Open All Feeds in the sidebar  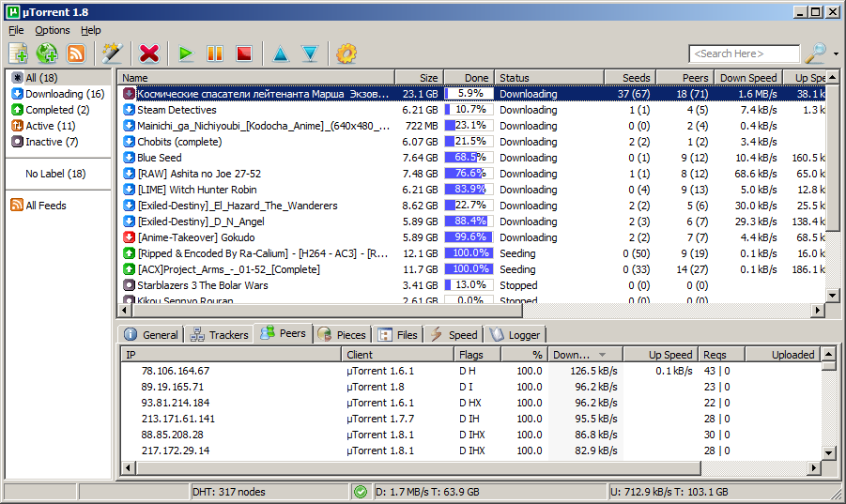pos(38,206)
